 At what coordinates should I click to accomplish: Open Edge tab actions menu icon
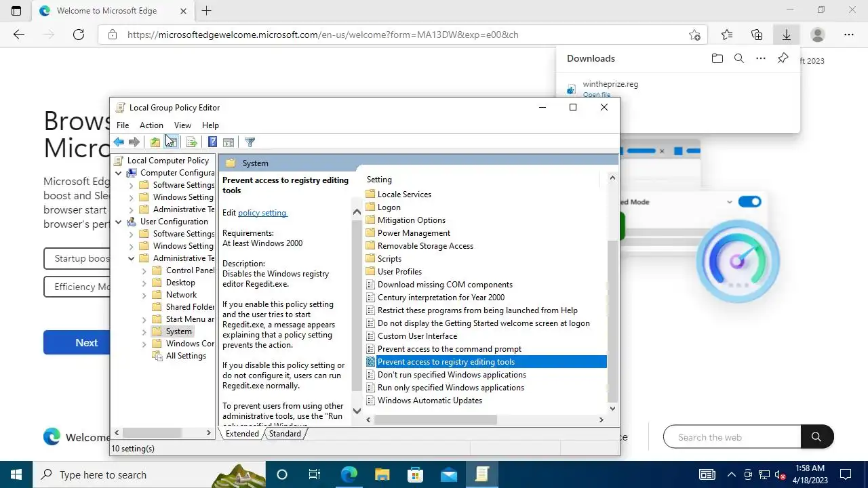(16, 11)
